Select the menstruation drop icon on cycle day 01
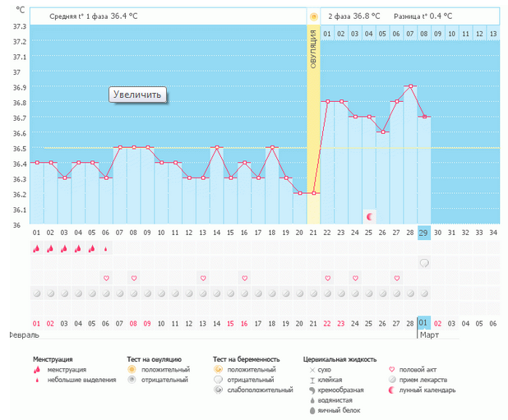Screen dimensions: 508x420 [x=36, y=248]
